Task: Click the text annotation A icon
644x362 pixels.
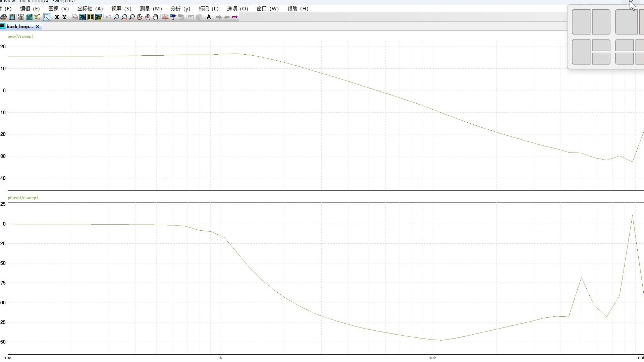Action: coord(209,17)
